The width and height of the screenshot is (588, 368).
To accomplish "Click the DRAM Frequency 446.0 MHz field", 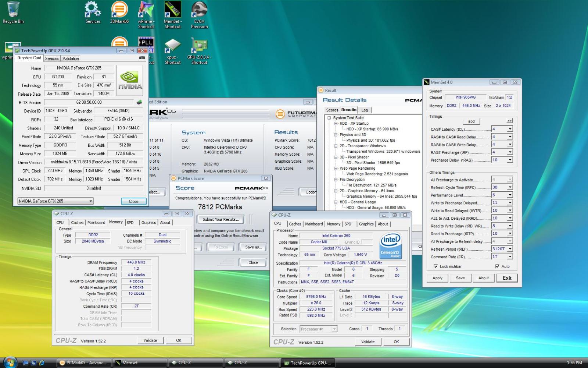I will (136, 262).
